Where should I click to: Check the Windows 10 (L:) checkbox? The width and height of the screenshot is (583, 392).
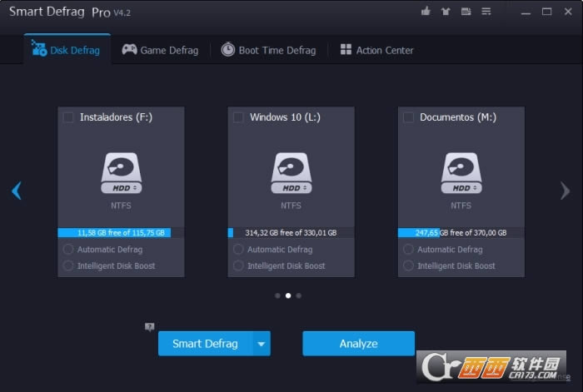click(238, 117)
